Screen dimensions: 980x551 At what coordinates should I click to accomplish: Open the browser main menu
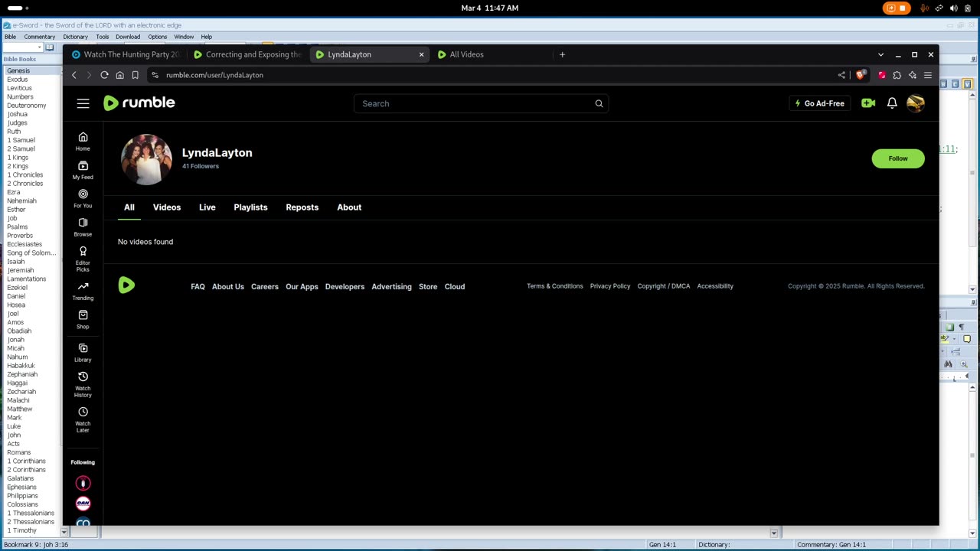928,75
